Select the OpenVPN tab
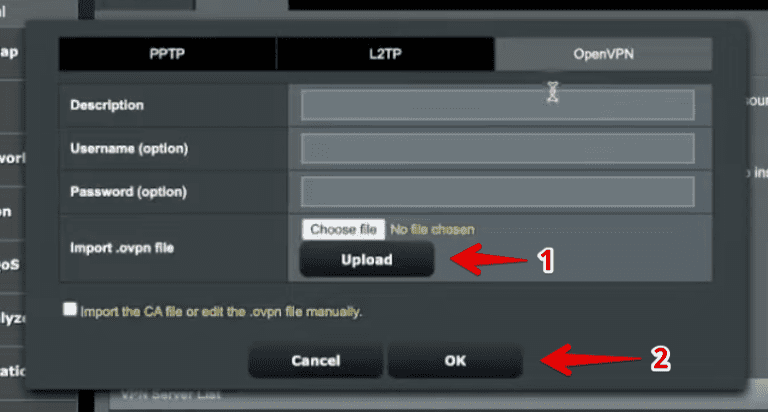The height and width of the screenshot is (412, 768). [603, 54]
